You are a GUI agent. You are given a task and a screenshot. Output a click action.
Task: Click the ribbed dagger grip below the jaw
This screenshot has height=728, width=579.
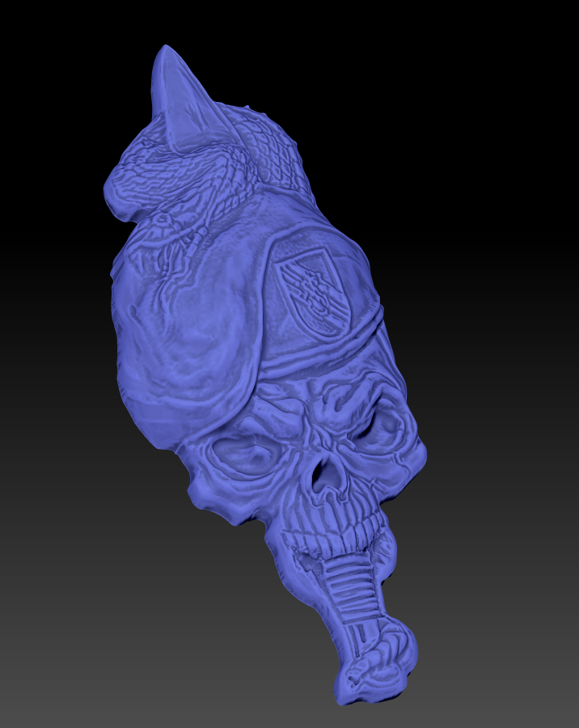pos(353,590)
